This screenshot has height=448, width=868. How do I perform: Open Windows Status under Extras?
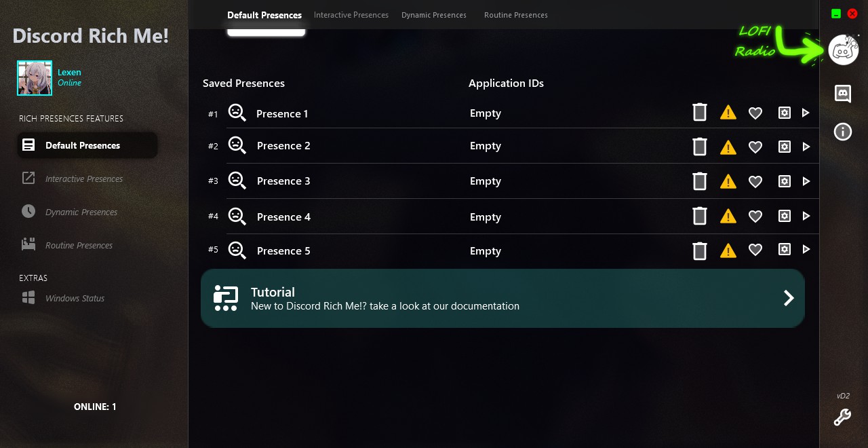[75, 299]
